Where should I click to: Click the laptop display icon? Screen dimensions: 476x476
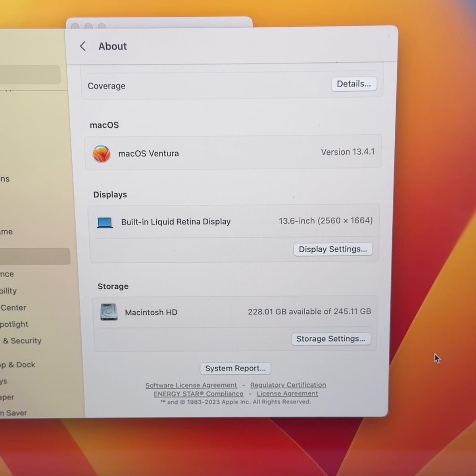click(x=105, y=223)
